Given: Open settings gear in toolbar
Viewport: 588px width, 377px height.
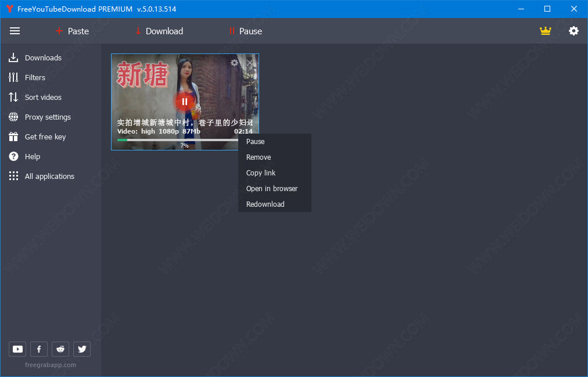Looking at the screenshot, I should [573, 31].
